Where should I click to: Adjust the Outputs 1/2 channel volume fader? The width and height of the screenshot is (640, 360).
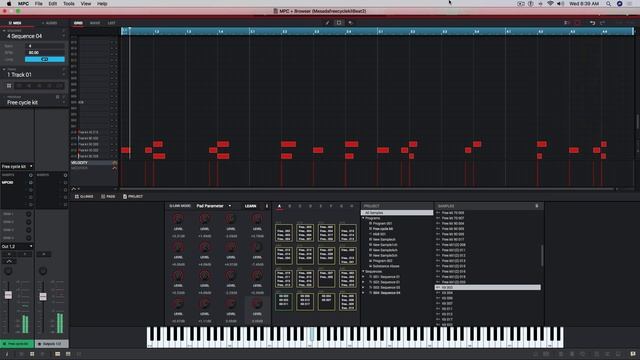43,296
